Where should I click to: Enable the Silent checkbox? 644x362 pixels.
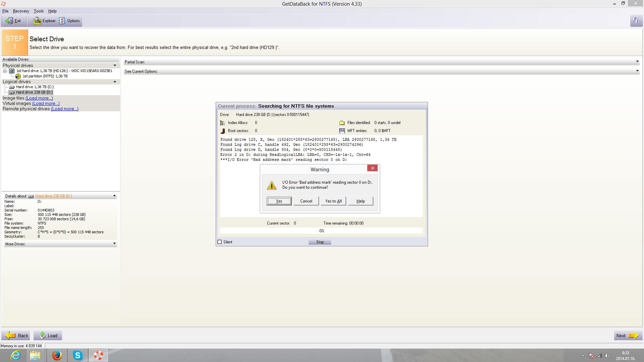click(220, 242)
